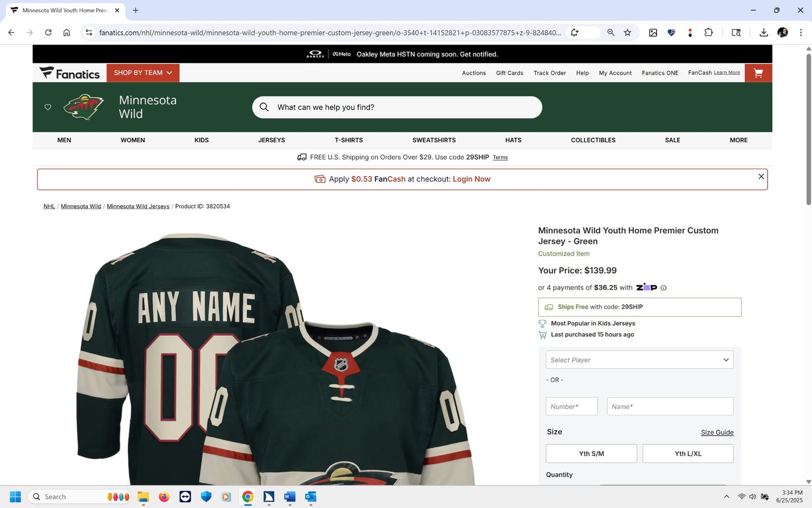Open the Select Player dropdown
This screenshot has width=812, height=508.
point(639,360)
